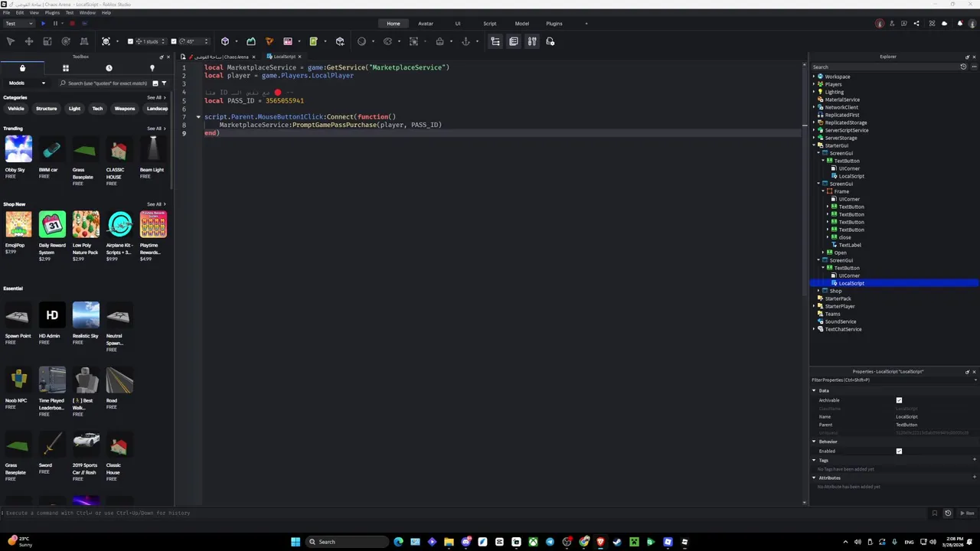This screenshot has height=551, width=980.
Task: Collapse code fold arrow at line 7
Action: coord(198,117)
